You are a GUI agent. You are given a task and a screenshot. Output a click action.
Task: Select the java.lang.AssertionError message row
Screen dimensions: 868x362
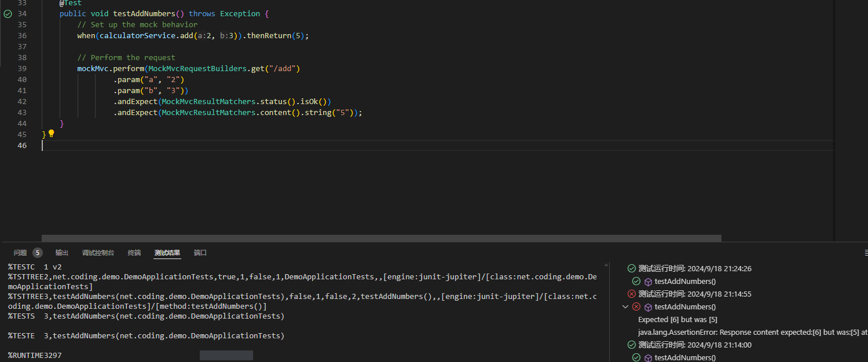[x=753, y=332]
